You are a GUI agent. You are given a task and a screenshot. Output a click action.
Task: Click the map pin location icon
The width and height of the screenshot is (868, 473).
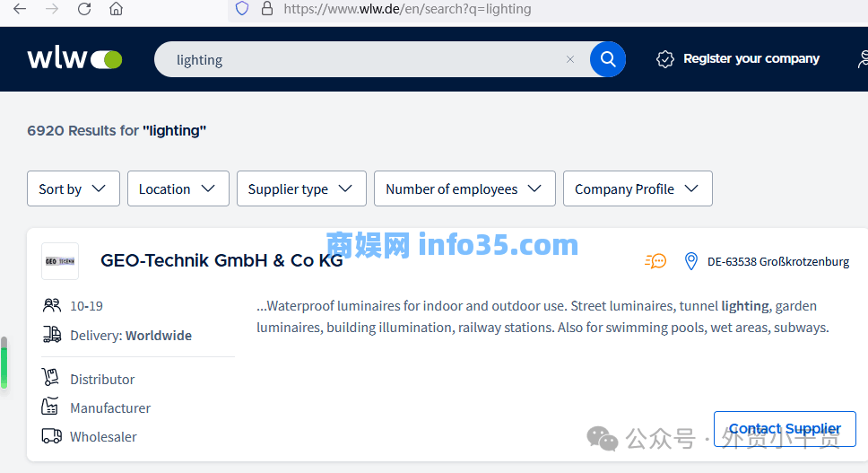[x=690, y=261]
